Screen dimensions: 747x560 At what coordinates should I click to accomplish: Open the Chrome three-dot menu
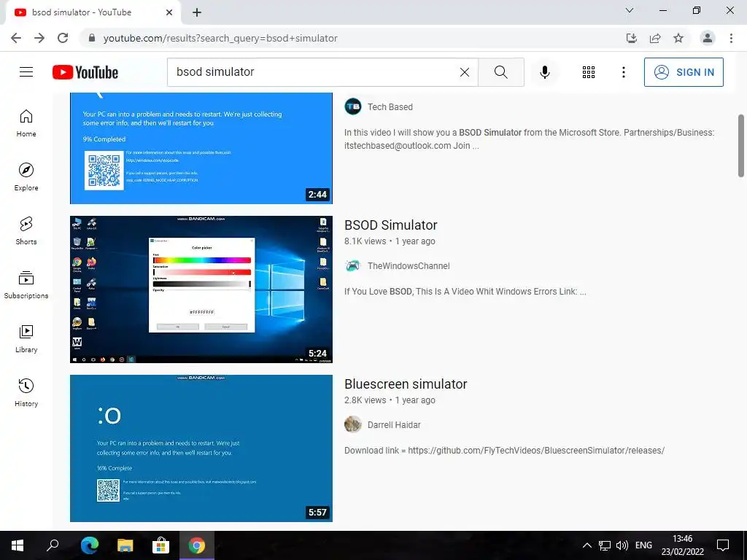[731, 38]
